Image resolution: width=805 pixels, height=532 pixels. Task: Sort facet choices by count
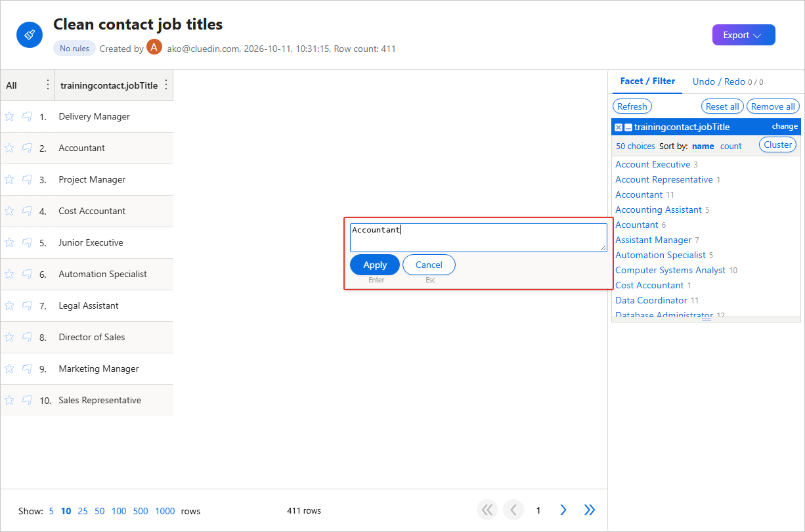[731, 146]
